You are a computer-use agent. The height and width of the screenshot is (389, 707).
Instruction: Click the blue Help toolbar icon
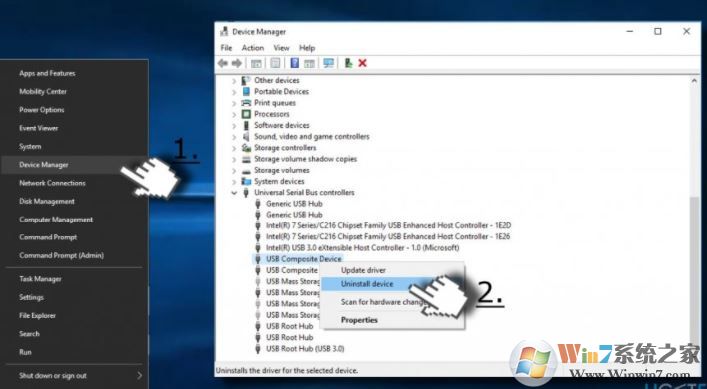[x=294, y=63]
